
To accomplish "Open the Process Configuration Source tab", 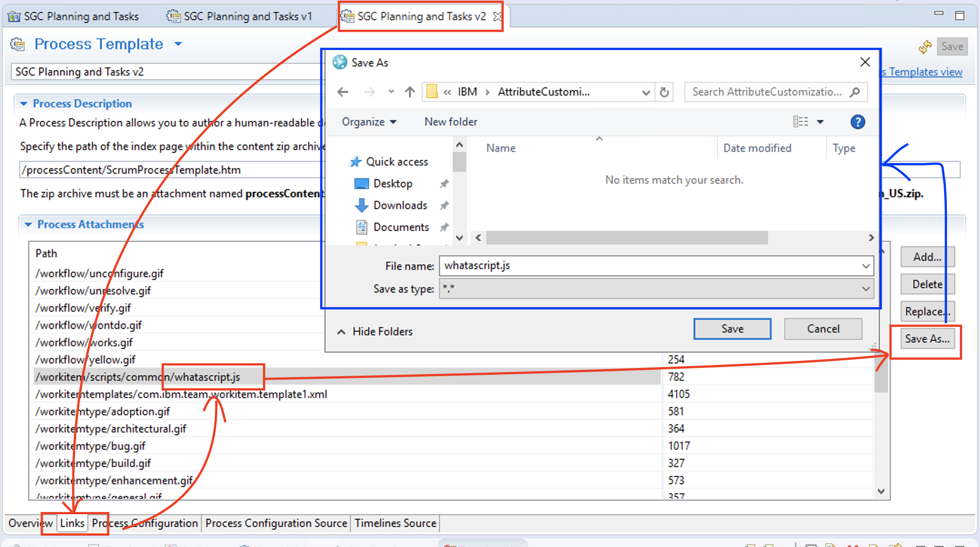I will pos(275,523).
